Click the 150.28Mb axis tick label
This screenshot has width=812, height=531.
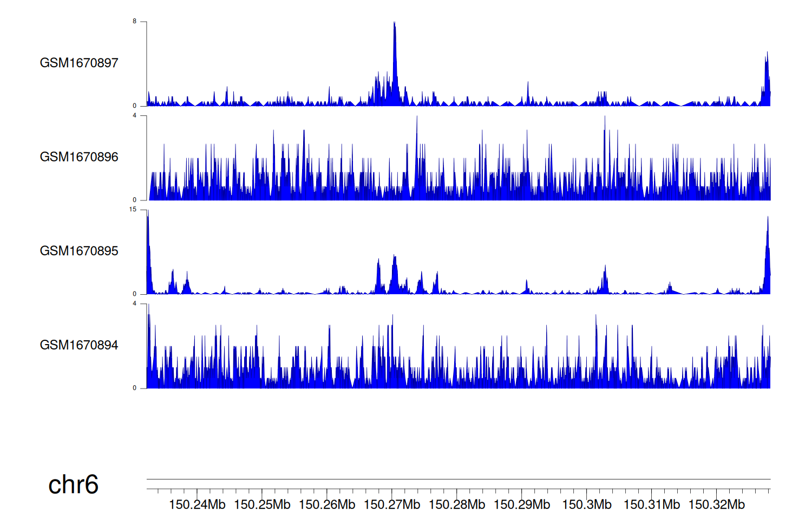click(457, 504)
